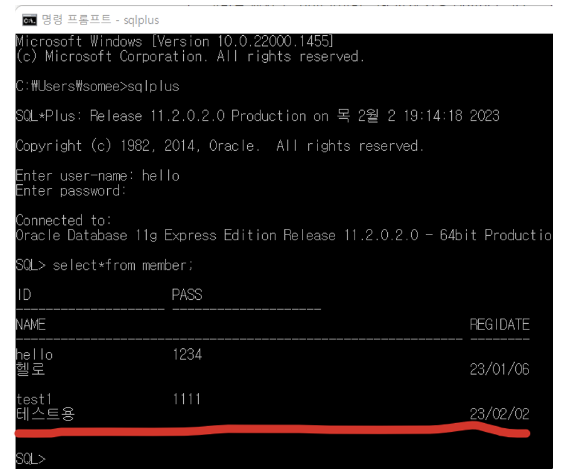Click the ID column header
Image resolution: width=561 pixels, height=470 pixels.
tap(24, 295)
